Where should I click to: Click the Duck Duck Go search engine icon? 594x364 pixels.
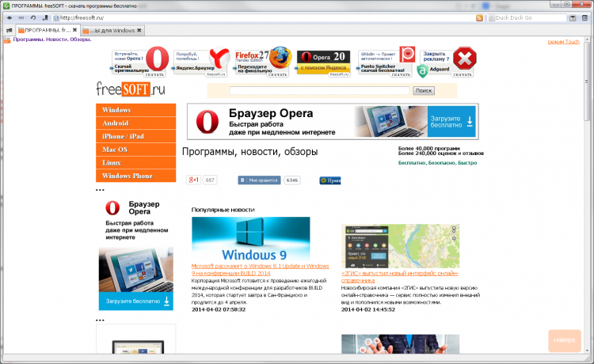pos(492,17)
